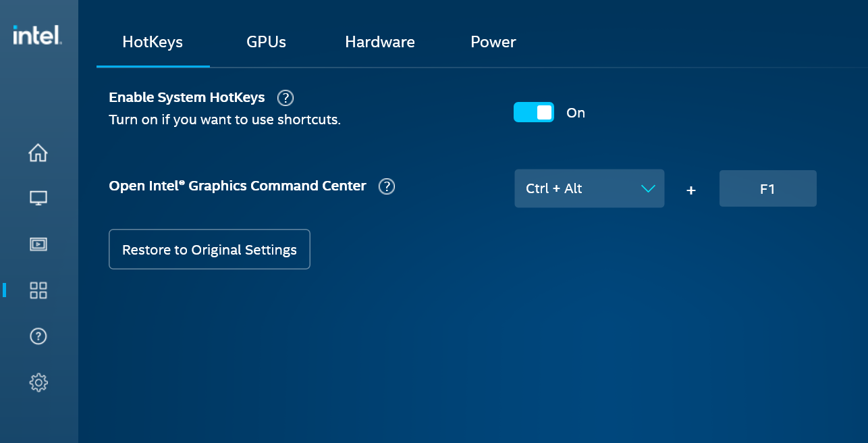Image resolution: width=868 pixels, height=443 pixels.
Task: Go to Home via house icon
Action: pyautogui.click(x=38, y=153)
